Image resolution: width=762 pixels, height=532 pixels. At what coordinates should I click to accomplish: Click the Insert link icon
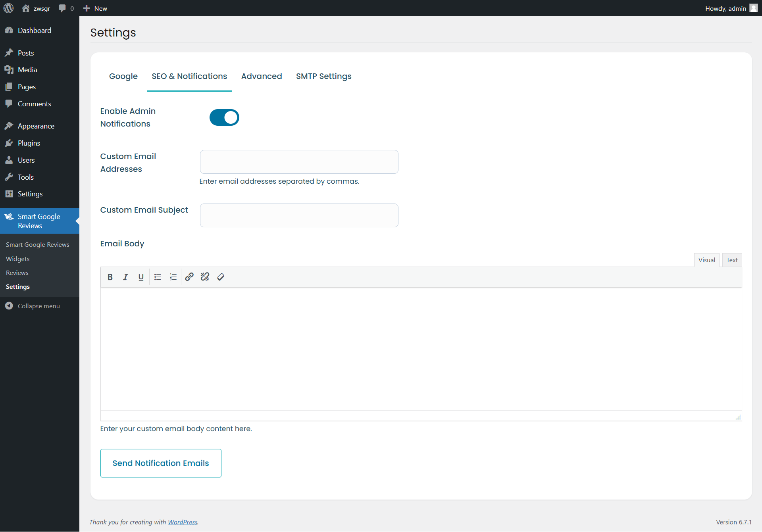[189, 277]
